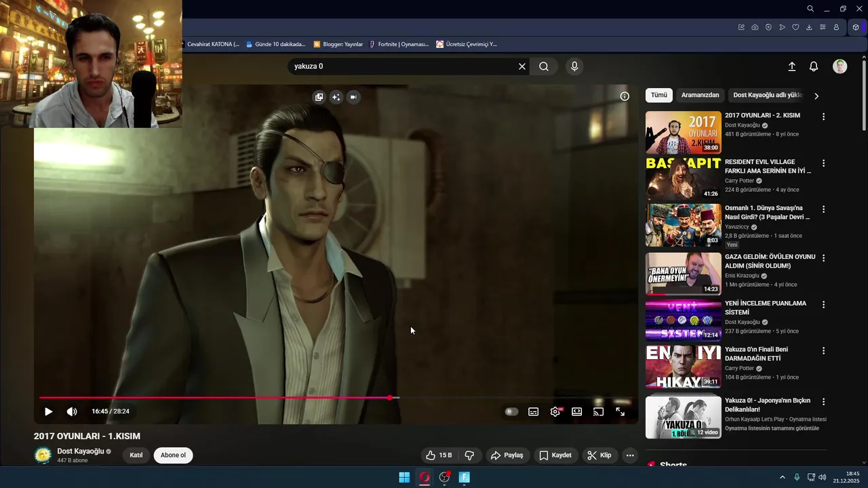868x488 pixels.
Task: Open Resident Evil Village video thumbnail
Action: (683, 179)
